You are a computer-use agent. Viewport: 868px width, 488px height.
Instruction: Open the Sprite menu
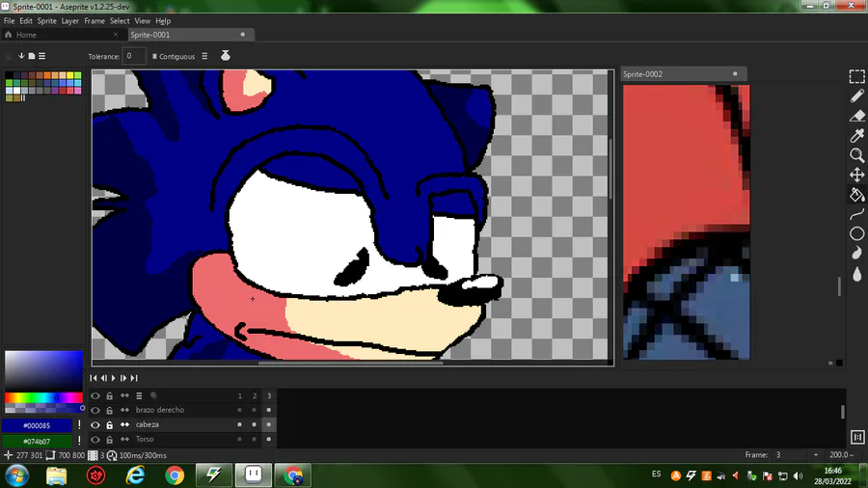pos(46,21)
